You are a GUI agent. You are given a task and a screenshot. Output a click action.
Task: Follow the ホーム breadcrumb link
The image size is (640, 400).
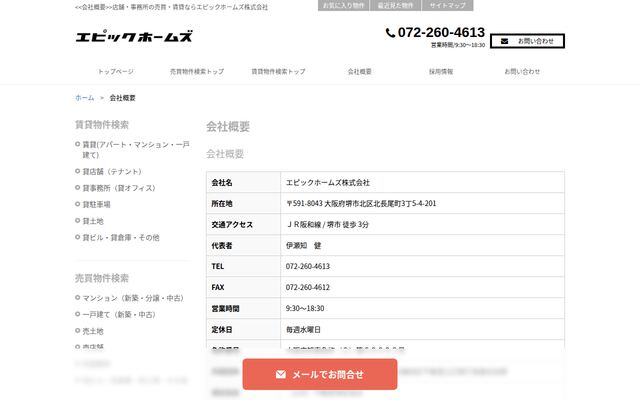[x=84, y=98]
